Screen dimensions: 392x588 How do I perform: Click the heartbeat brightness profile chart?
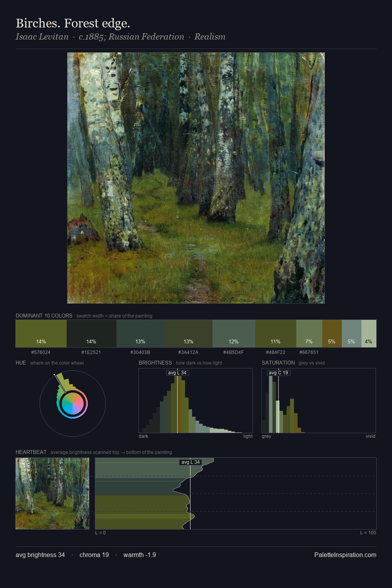pyautogui.click(x=236, y=494)
